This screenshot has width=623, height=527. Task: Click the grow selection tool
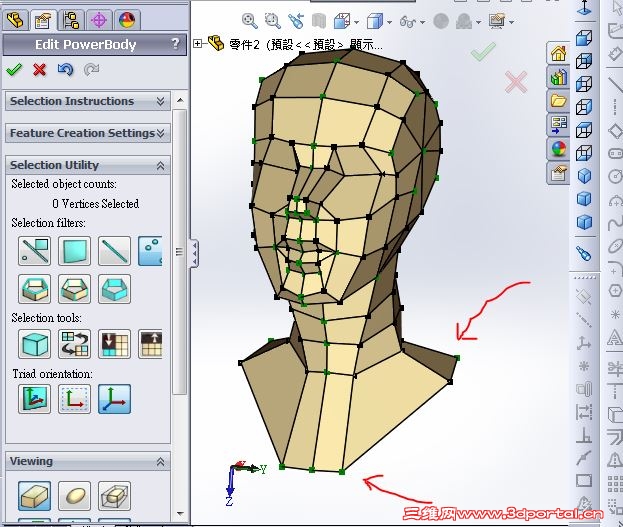pos(114,344)
